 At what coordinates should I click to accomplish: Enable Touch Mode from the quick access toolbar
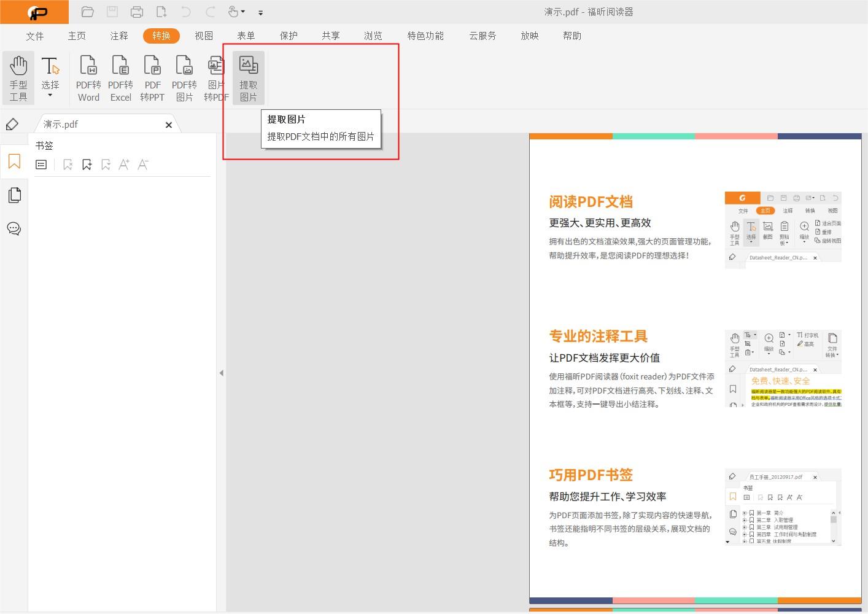tap(234, 12)
